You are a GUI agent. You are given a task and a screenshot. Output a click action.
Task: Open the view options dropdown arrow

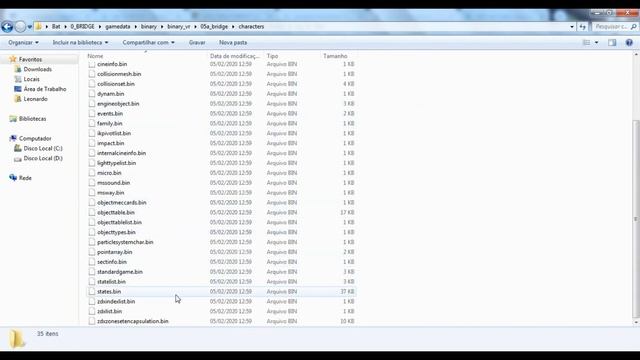click(596, 42)
